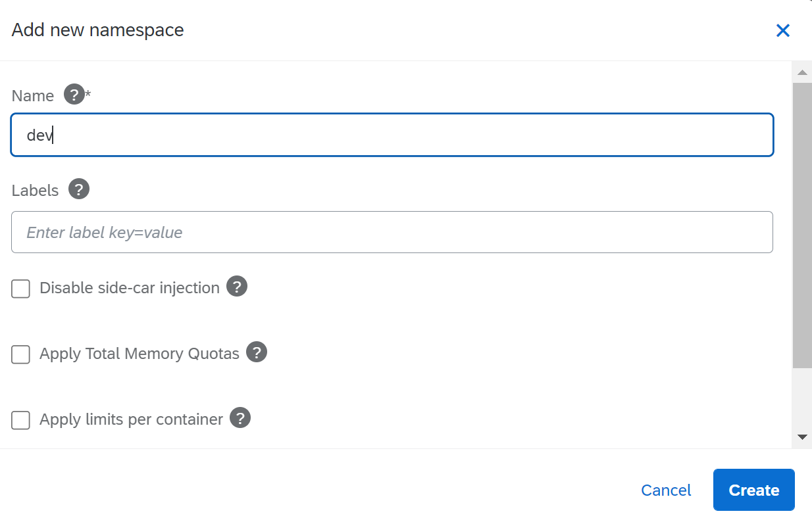The height and width of the screenshot is (524, 812).
Task: Focus the Name field containing dev
Action: [x=392, y=135]
